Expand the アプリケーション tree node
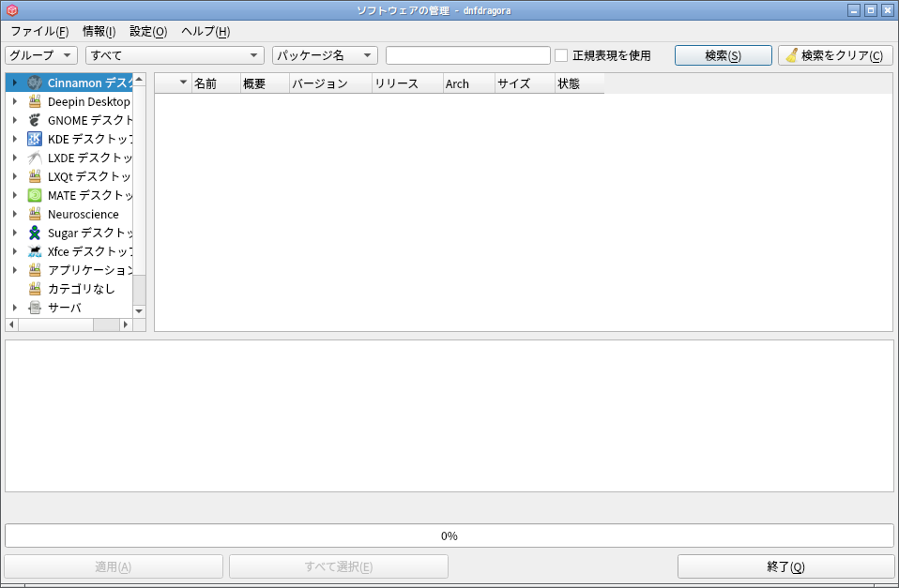 [x=15, y=270]
